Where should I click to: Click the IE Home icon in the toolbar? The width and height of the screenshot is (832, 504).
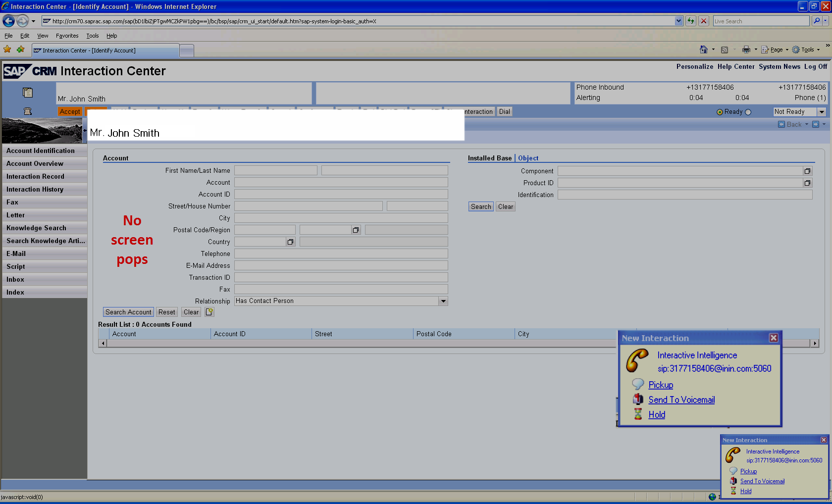703,50
